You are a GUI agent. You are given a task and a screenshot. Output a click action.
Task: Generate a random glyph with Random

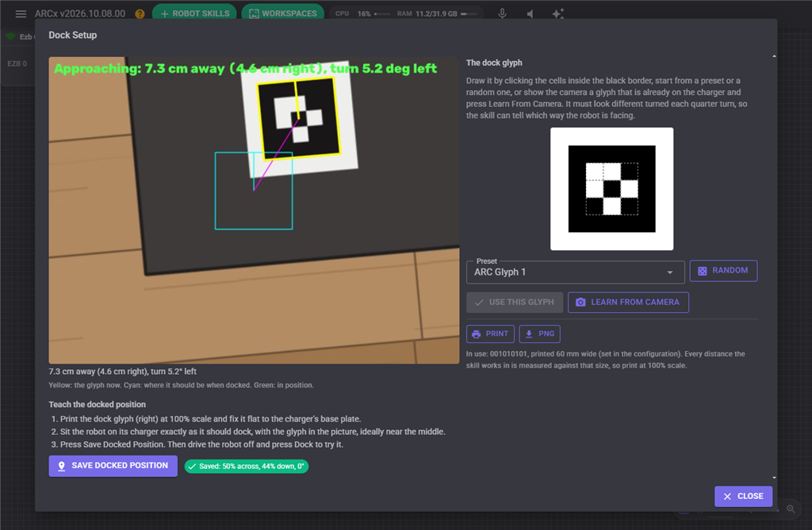click(x=723, y=271)
